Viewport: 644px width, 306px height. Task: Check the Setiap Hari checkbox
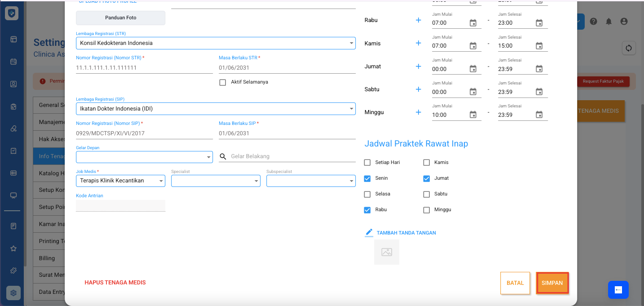tap(367, 163)
